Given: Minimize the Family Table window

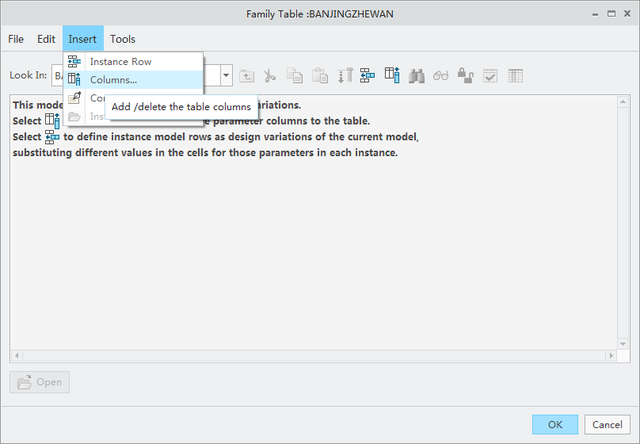Looking at the screenshot, I should click(595, 14).
